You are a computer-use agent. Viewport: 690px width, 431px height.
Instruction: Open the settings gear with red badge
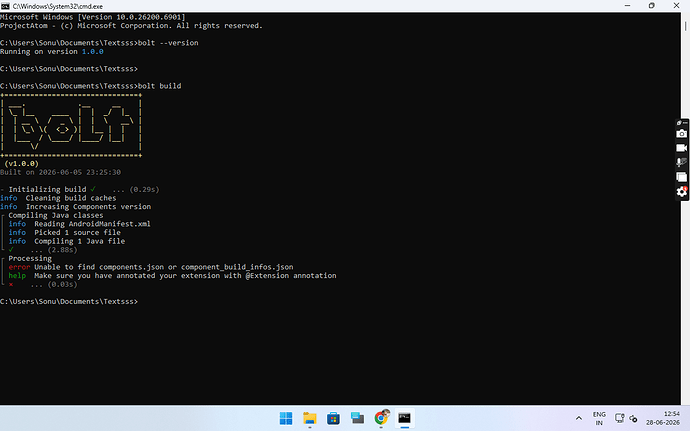point(682,192)
